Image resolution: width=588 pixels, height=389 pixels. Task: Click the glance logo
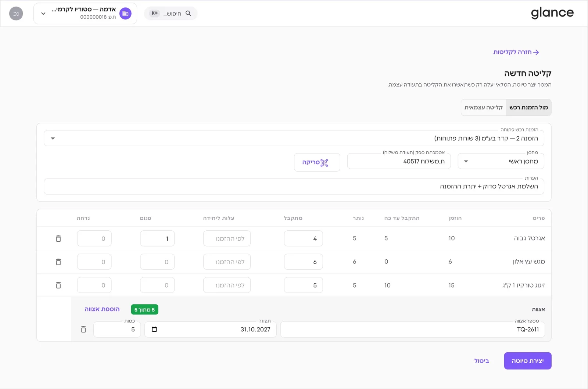click(552, 13)
